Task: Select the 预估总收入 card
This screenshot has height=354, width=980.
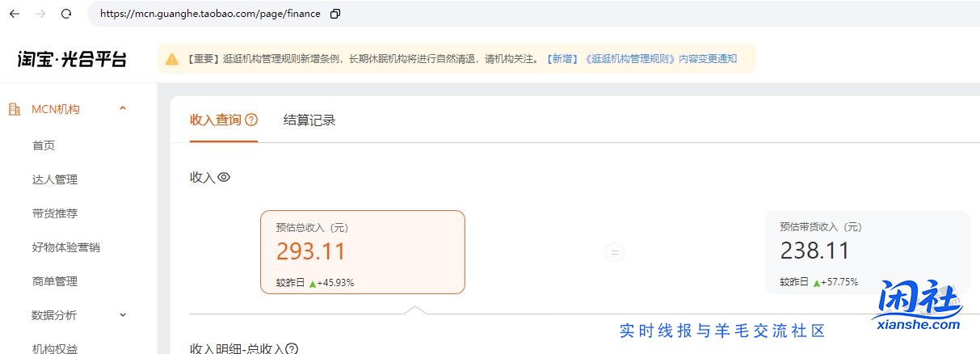Action: coord(363,252)
